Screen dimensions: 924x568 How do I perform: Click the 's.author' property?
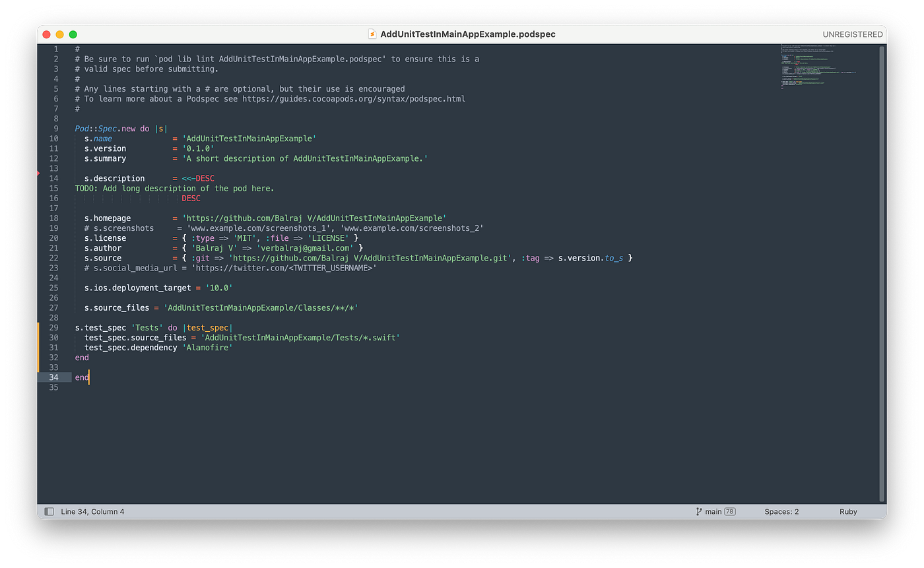point(102,248)
